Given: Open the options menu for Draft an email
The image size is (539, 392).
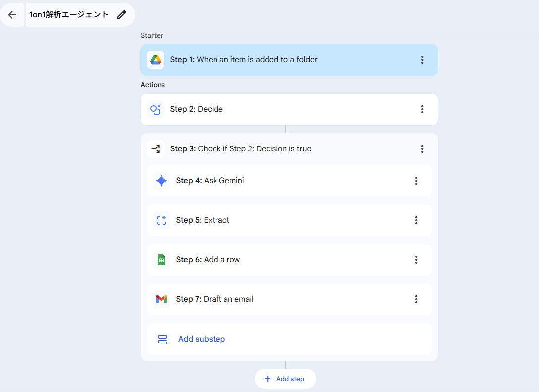Looking at the screenshot, I should [416, 299].
